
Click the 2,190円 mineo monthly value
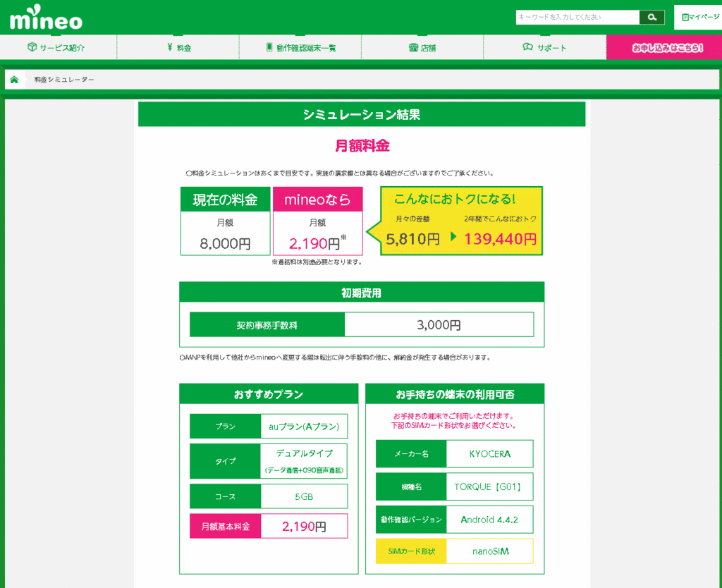[x=314, y=243]
